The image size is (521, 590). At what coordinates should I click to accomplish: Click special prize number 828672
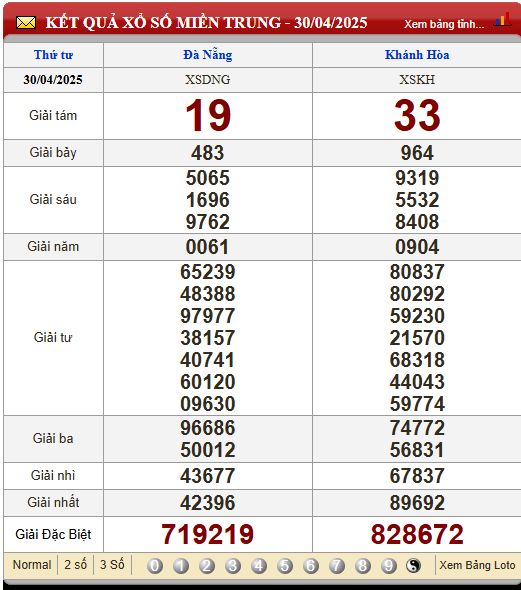click(x=417, y=534)
